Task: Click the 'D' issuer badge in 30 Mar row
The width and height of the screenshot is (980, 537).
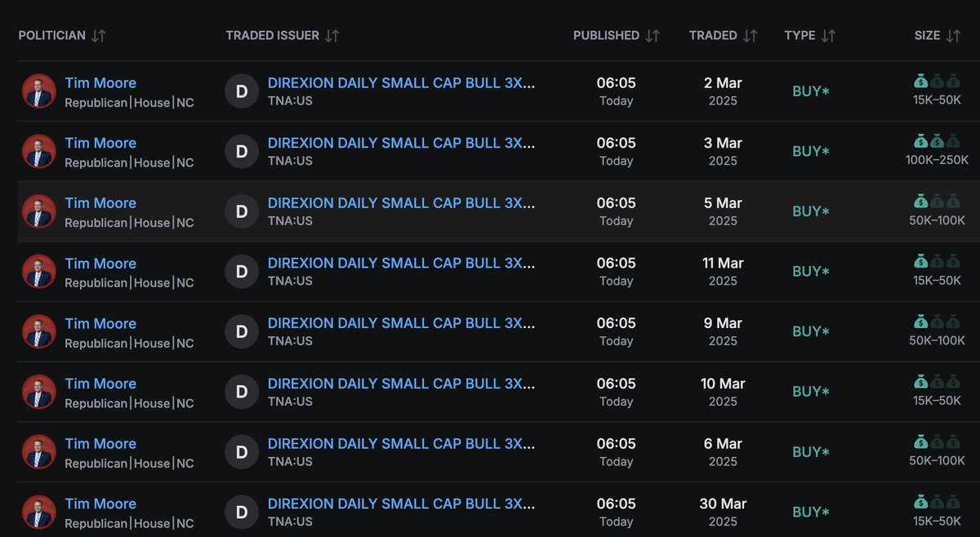Action: pos(242,513)
